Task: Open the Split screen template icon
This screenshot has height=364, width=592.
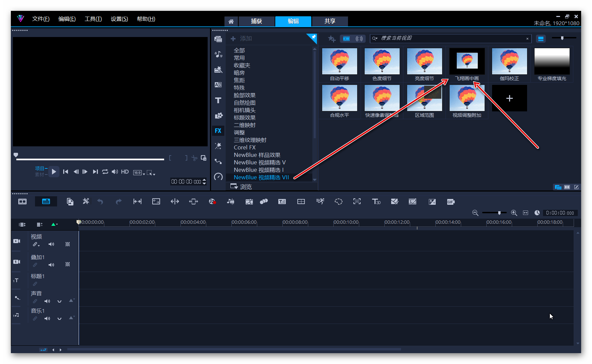Action: [301, 202]
